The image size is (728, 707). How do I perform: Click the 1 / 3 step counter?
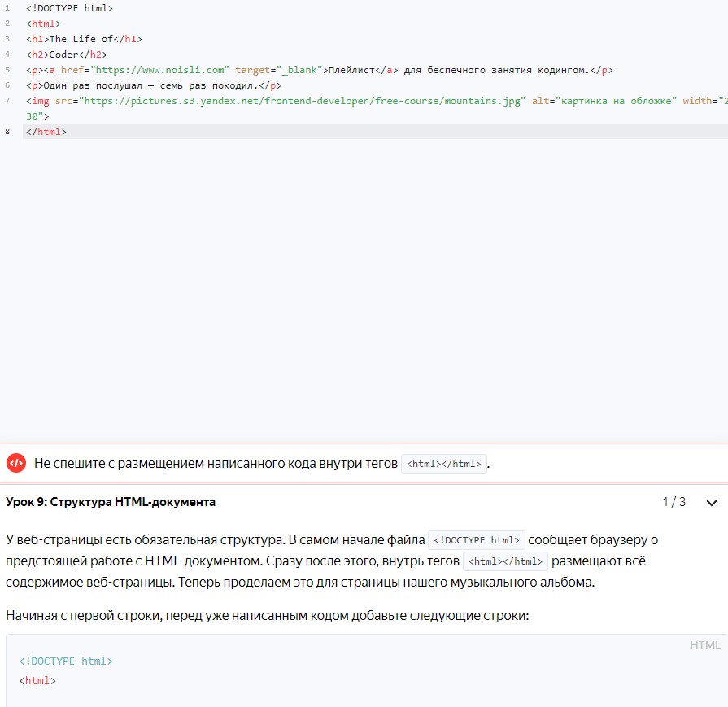[674, 502]
